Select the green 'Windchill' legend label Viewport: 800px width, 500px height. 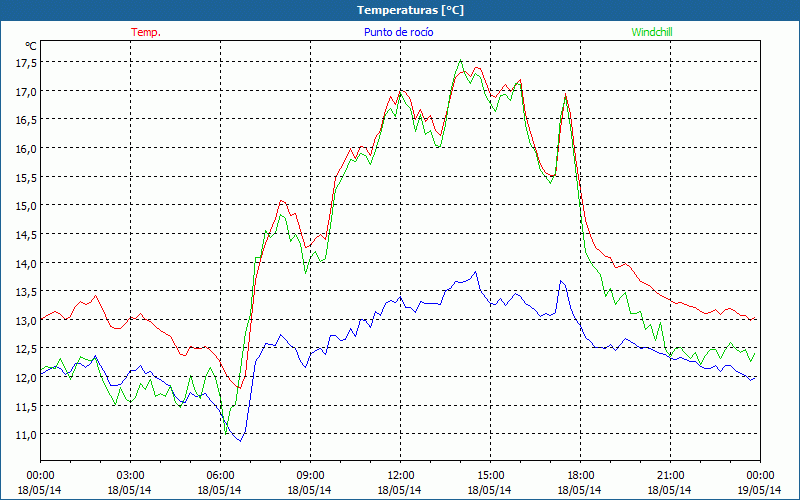(x=652, y=32)
